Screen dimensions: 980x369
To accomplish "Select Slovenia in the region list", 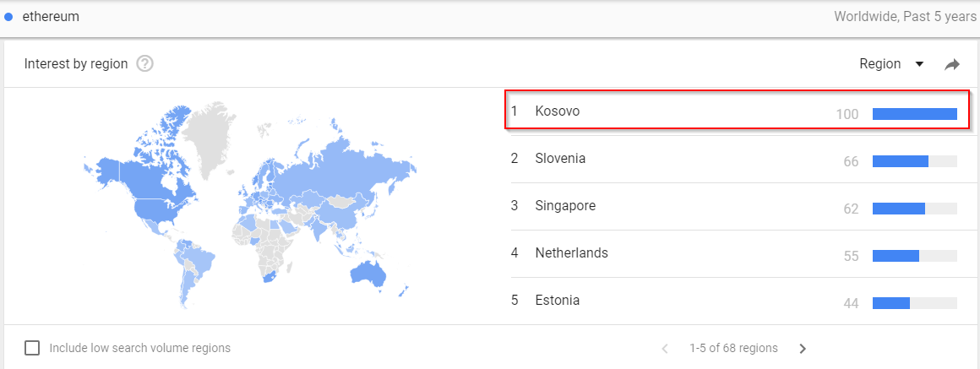I will [734, 160].
